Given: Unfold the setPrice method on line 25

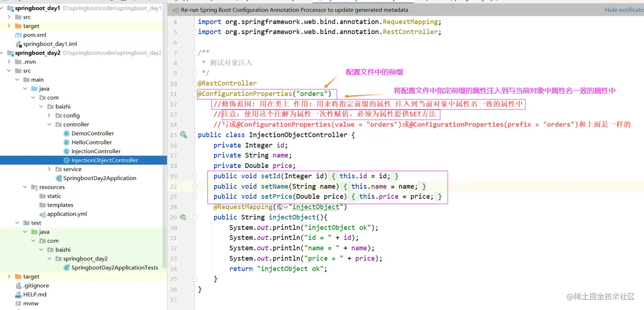Looking at the screenshot, I should 195,197.
